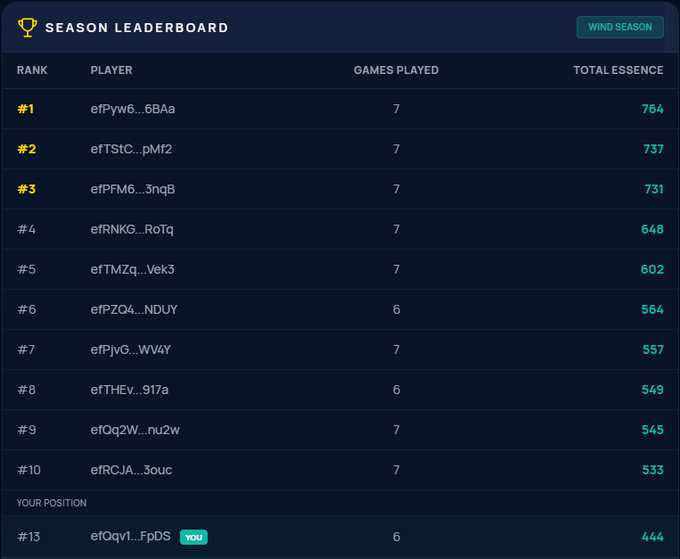Click games played for efPZQ4...NDUY
The width and height of the screenshot is (680, 559).
click(x=396, y=310)
